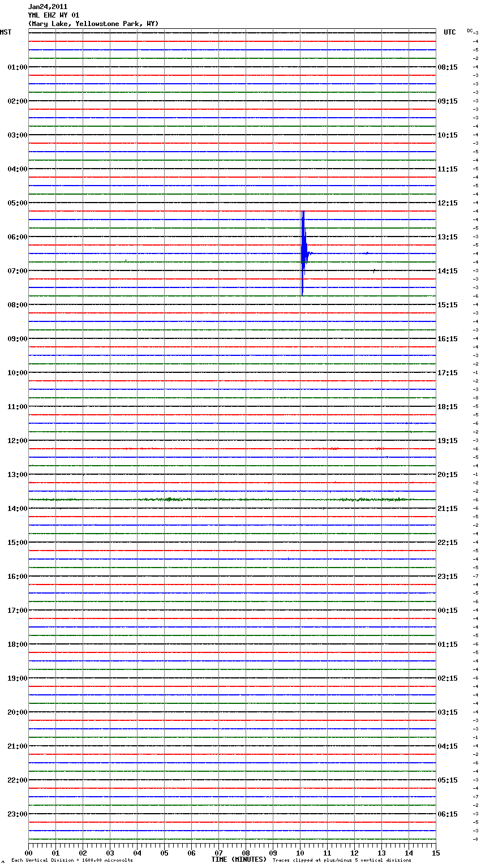Select the MST time label "09:00"
481x868 pixels.
pos(18,339)
